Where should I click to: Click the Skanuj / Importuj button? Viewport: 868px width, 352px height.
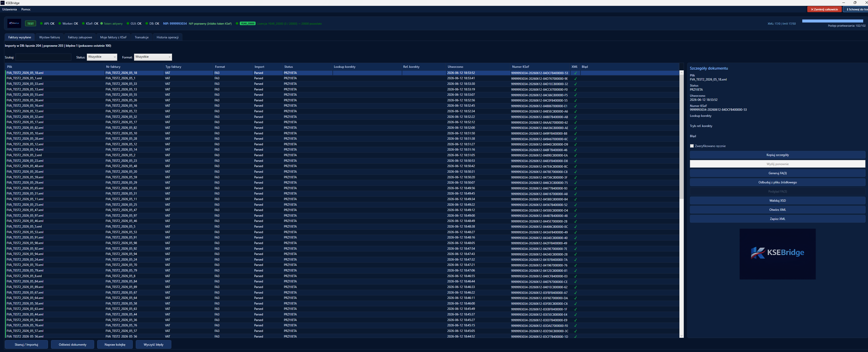click(26, 345)
